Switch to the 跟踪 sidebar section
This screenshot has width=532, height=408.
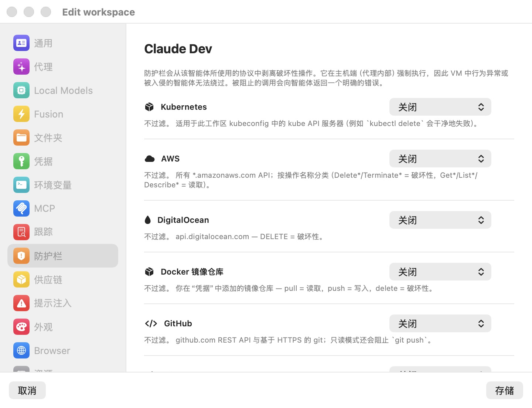(63, 232)
